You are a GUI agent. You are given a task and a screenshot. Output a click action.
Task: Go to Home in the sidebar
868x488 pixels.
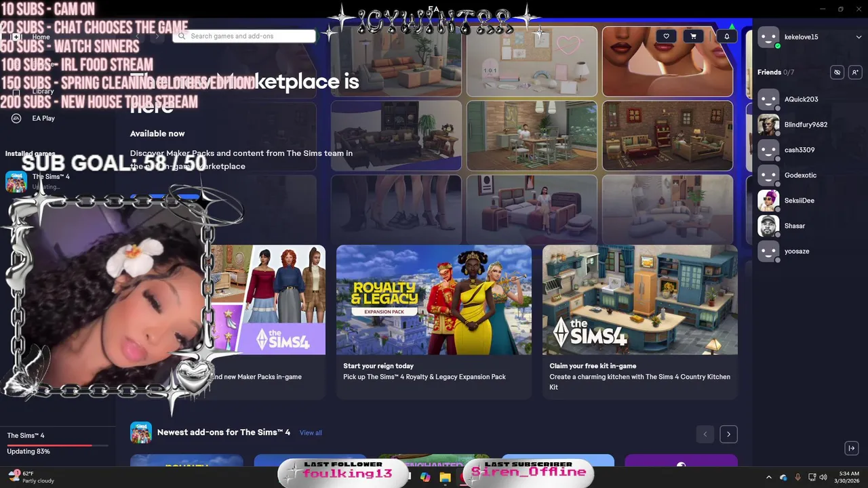[41, 37]
